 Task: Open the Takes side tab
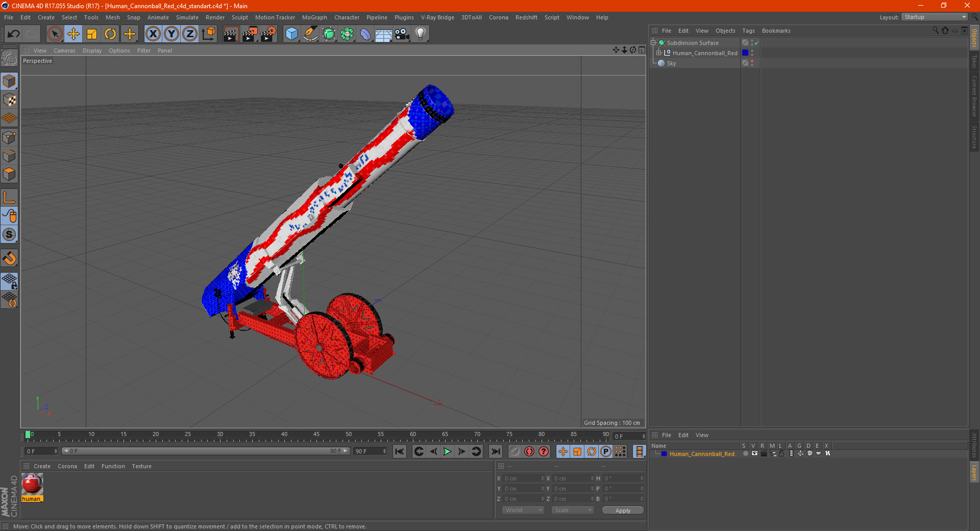(x=974, y=61)
